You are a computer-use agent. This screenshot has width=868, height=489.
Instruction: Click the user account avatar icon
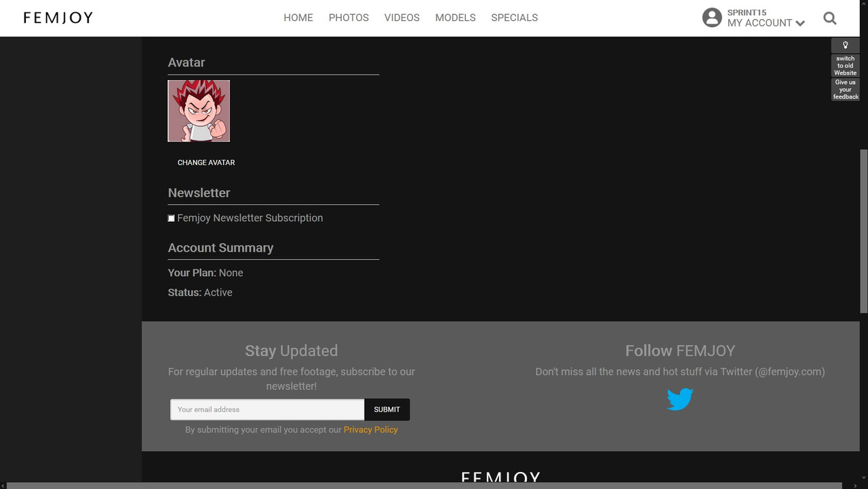pos(712,18)
